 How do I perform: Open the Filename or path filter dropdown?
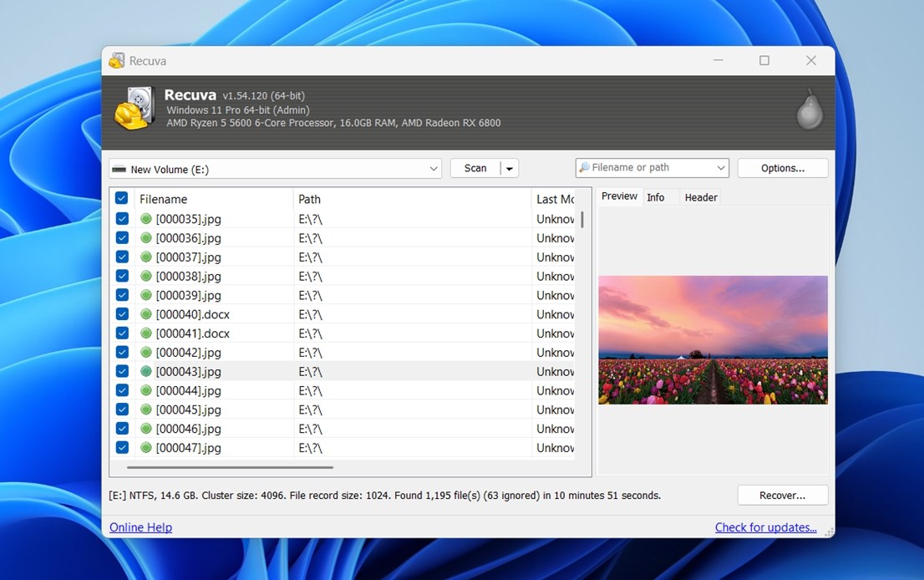[720, 168]
